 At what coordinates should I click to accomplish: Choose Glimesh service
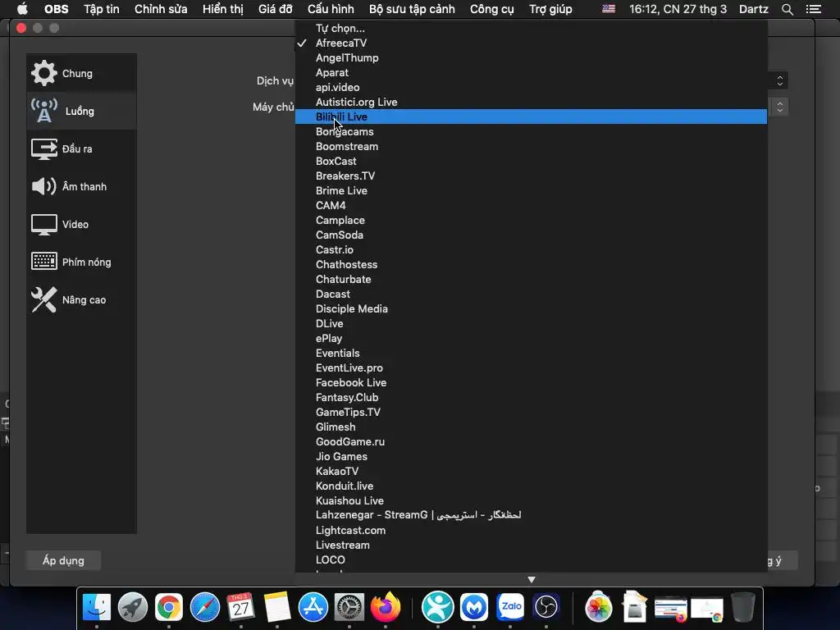(x=531, y=427)
